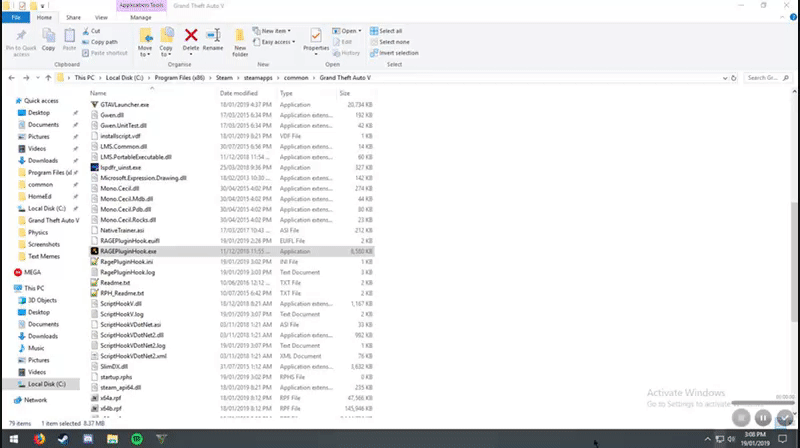Select the Home ribbon tab
This screenshot has width=800, height=448.
[x=44, y=17]
